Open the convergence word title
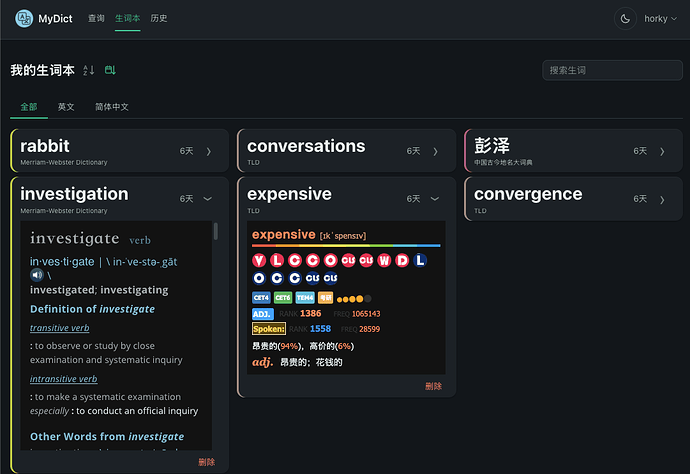 (528, 194)
